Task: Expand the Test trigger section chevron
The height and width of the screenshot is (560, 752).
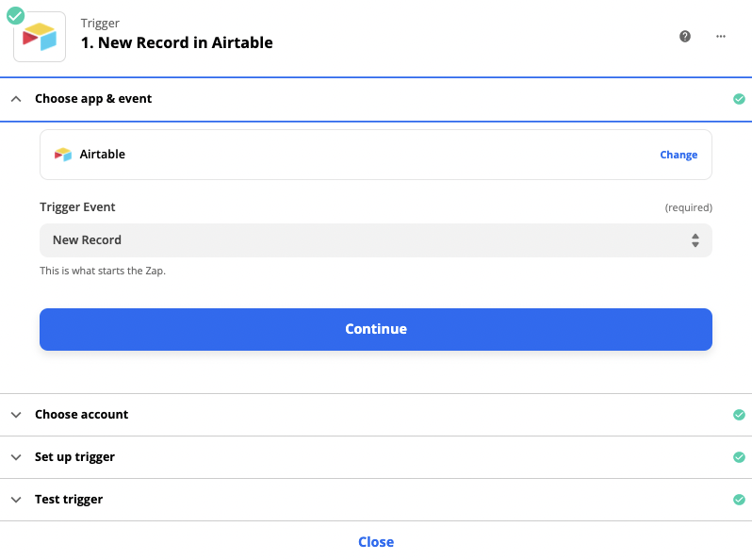Action: point(16,500)
